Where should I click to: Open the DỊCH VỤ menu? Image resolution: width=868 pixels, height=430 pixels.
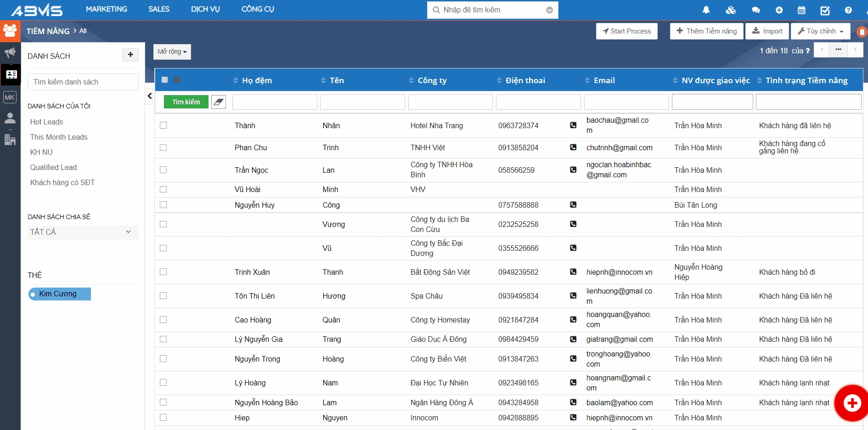(205, 9)
